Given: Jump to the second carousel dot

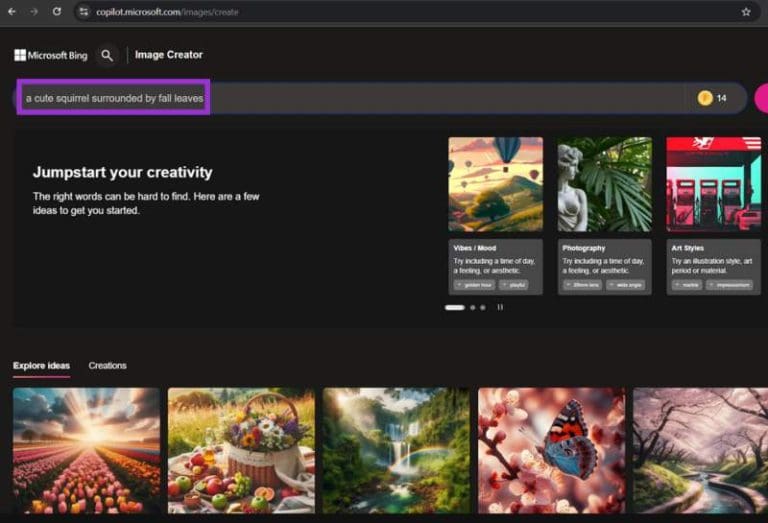Looking at the screenshot, I should tap(472, 307).
